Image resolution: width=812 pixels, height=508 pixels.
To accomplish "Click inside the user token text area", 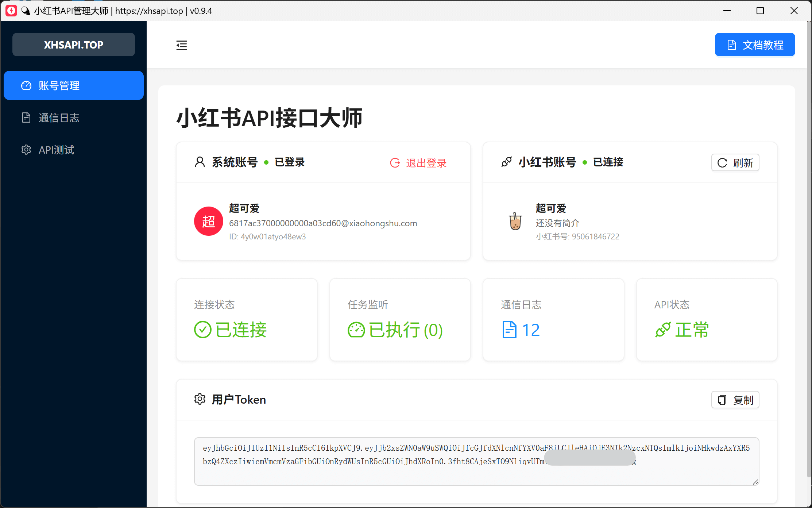I will coord(477,461).
